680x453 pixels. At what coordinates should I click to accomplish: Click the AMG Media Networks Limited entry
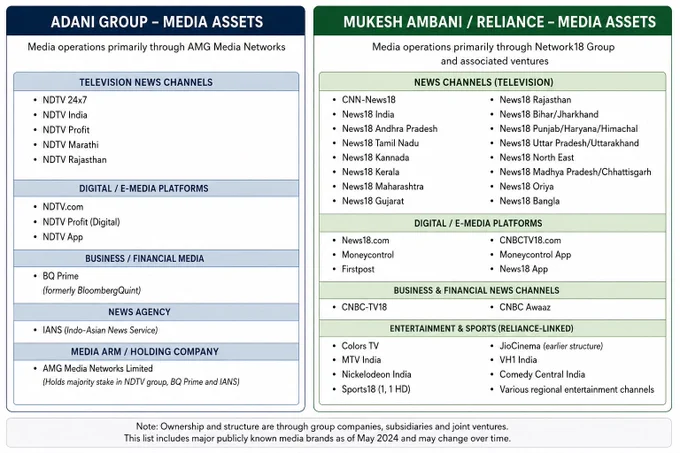coord(98,368)
